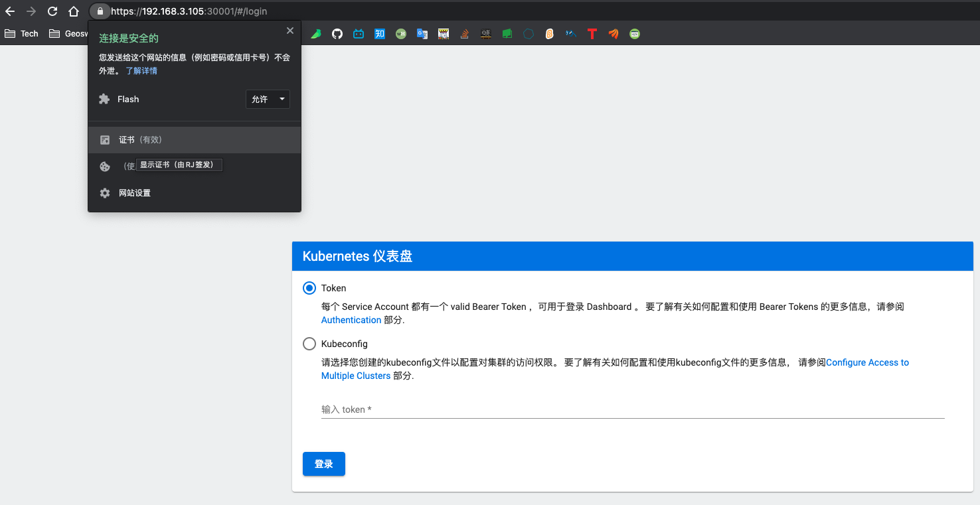Click the Flash puzzle-piece icon
This screenshot has height=505, width=980.
point(104,99)
